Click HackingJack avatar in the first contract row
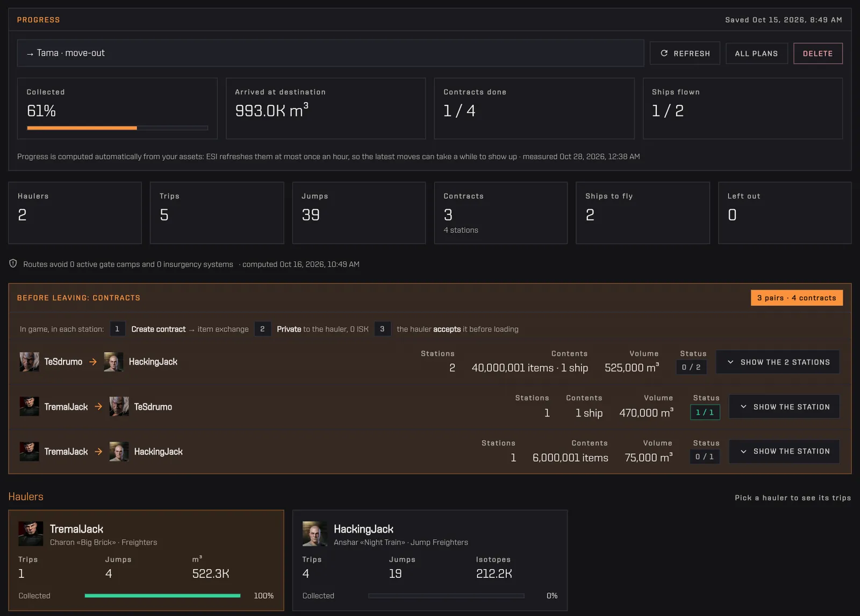The image size is (860, 616). (113, 362)
